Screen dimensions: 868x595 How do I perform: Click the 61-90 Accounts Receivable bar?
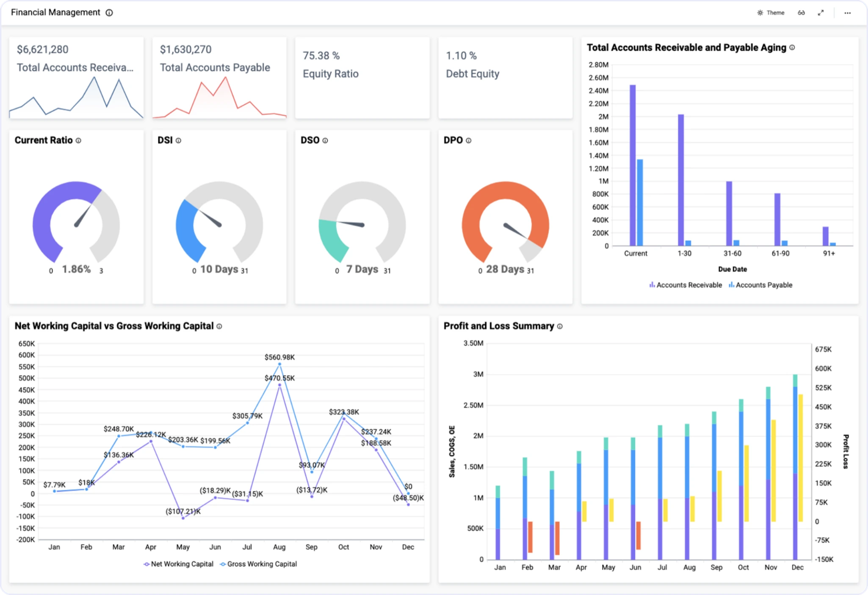(x=778, y=219)
